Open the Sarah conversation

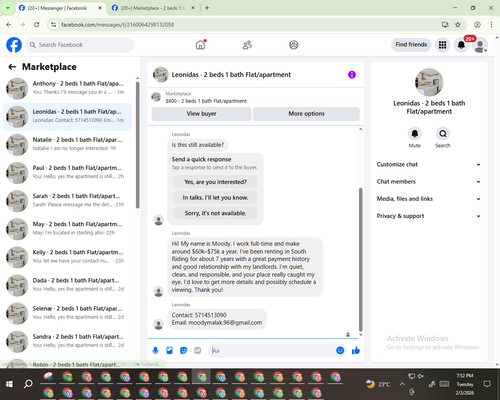coord(67,201)
